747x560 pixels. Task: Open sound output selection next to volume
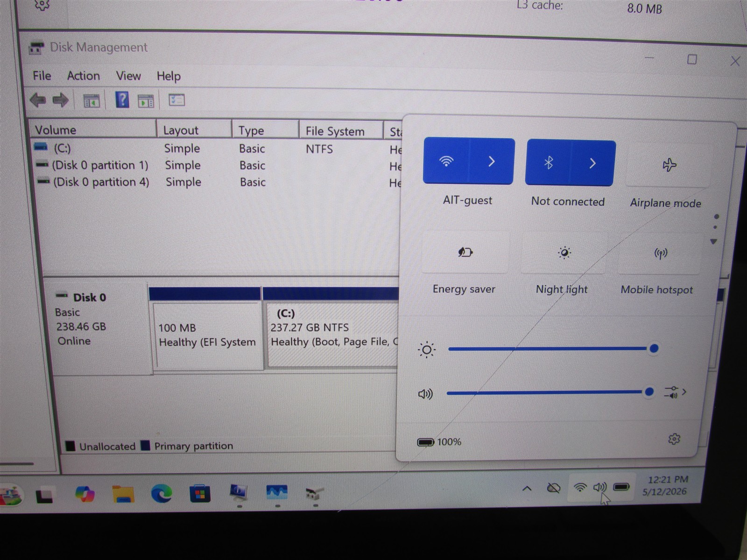(675, 392)
